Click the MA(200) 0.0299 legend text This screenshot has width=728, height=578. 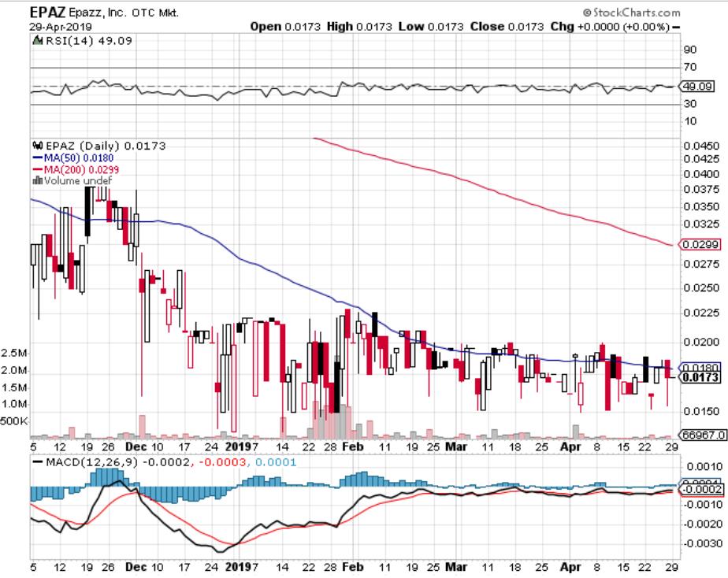81,170
